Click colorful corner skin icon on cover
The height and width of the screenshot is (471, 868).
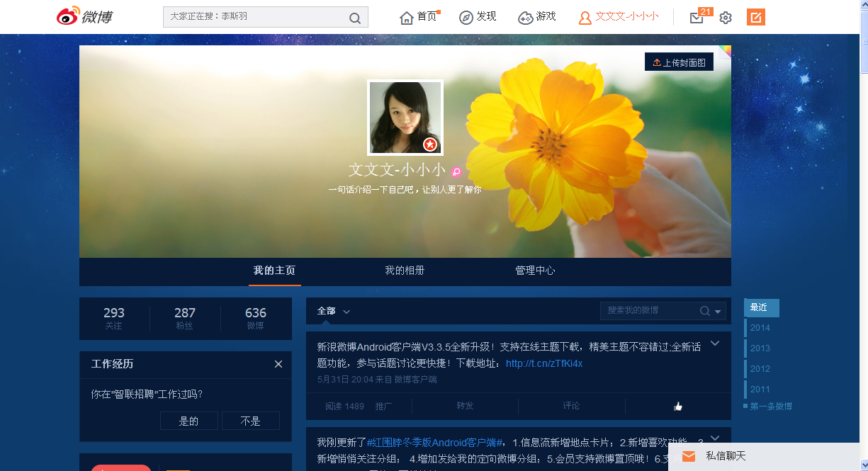[725, 51]
